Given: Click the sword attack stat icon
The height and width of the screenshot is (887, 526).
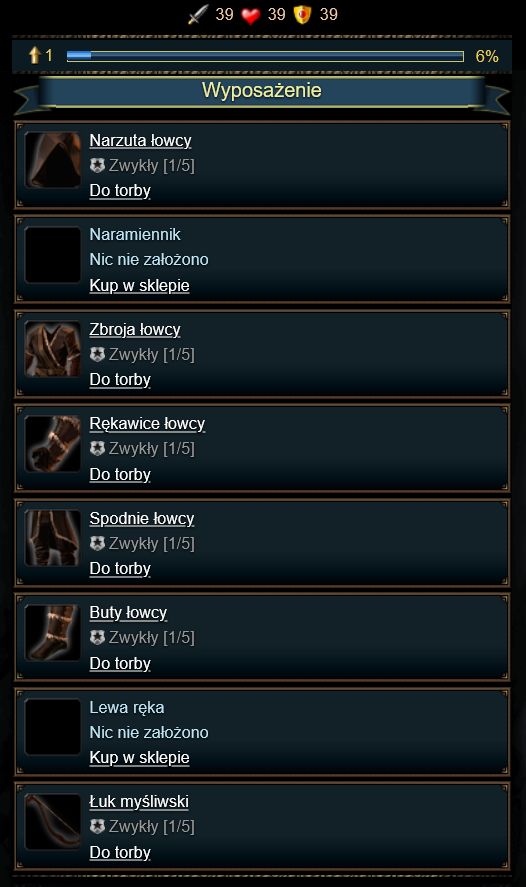Looking at the screenshot, I should coord(198,14).
